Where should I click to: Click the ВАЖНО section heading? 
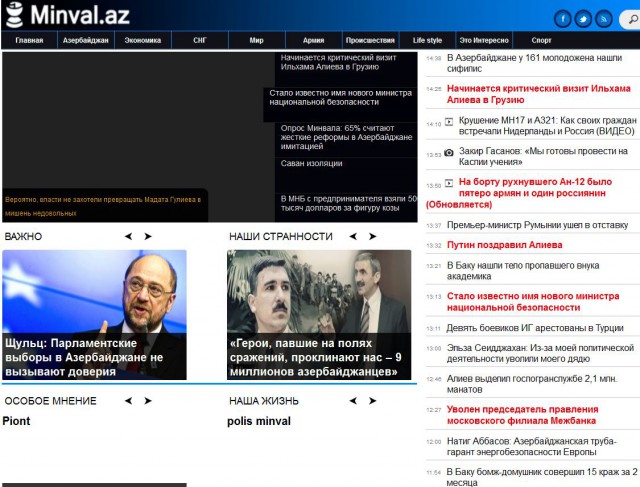pos(23,237)
